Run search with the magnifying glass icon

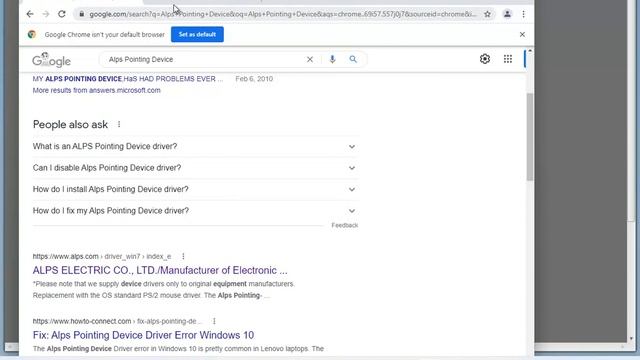[353, 59]
